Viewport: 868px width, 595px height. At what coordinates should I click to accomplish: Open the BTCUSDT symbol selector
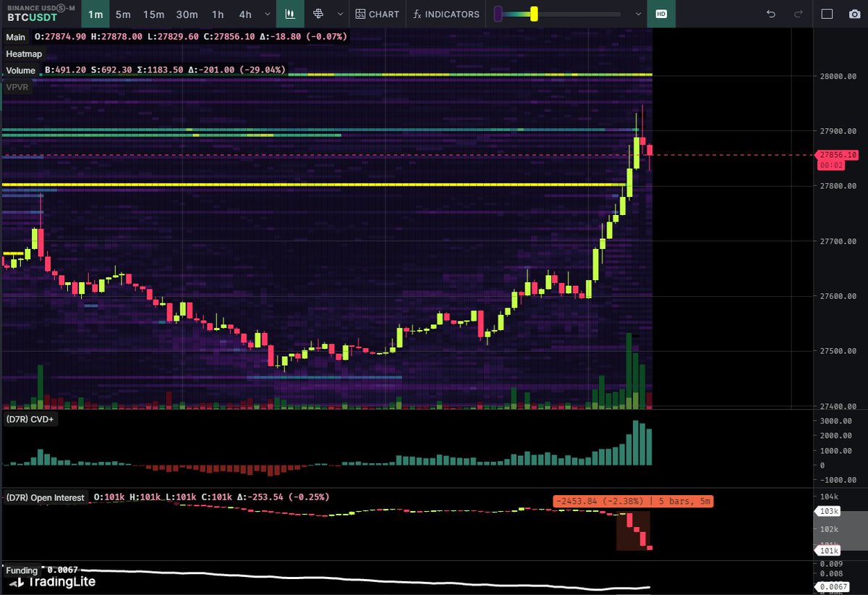pyautogui.click(x=39, y=14)
